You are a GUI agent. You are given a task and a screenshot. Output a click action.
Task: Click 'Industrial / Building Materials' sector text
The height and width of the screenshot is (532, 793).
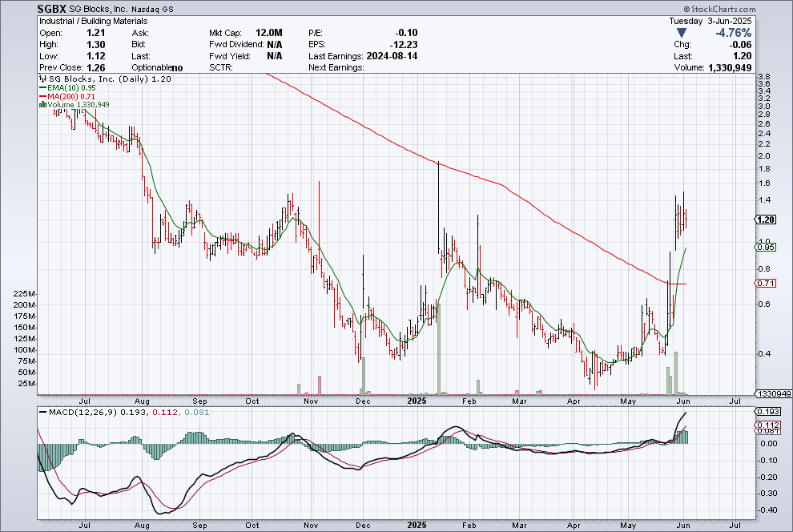coord(94,22)
